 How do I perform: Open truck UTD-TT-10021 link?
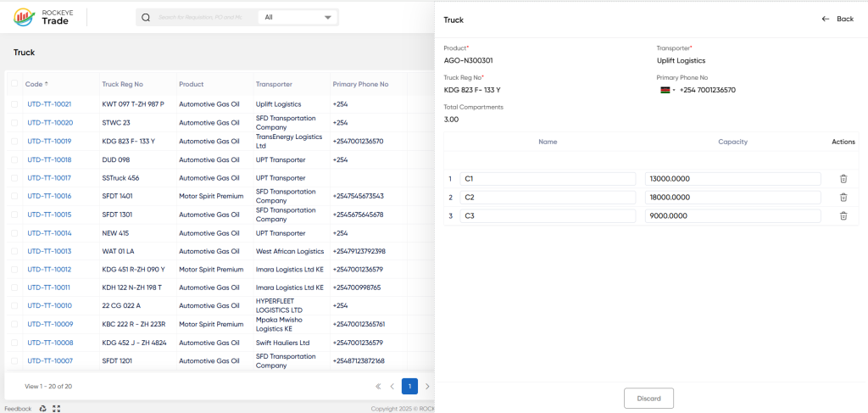pyautogui.click(x=49, y=104)
